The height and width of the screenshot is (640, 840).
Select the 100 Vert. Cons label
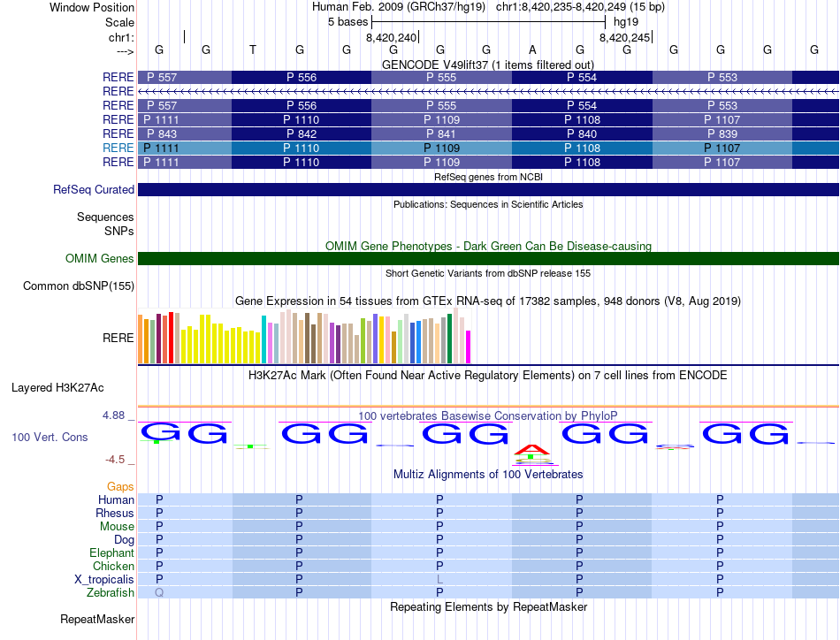[x=50, y=437]
